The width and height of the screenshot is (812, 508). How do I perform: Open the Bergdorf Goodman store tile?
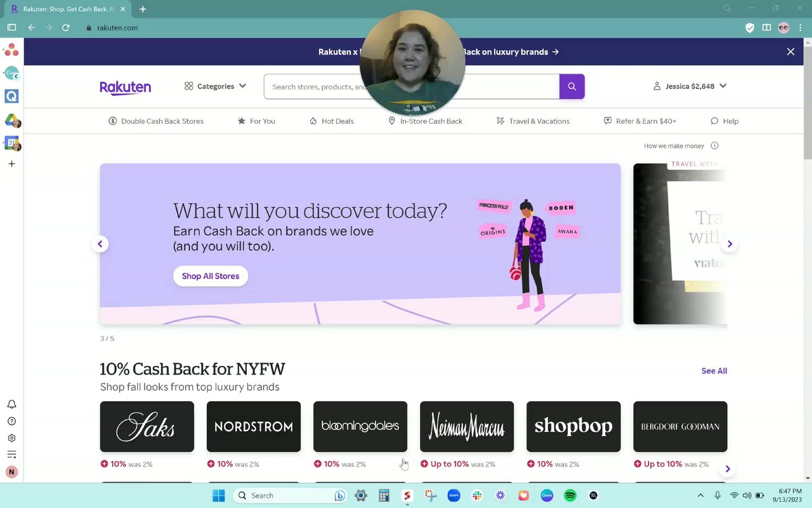680,427
